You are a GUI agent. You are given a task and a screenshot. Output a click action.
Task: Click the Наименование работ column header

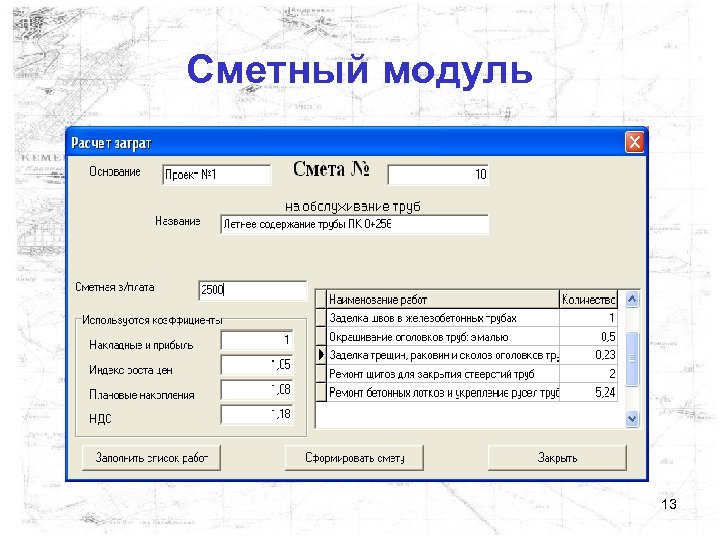pyautogui.click(x=443, y=300)
